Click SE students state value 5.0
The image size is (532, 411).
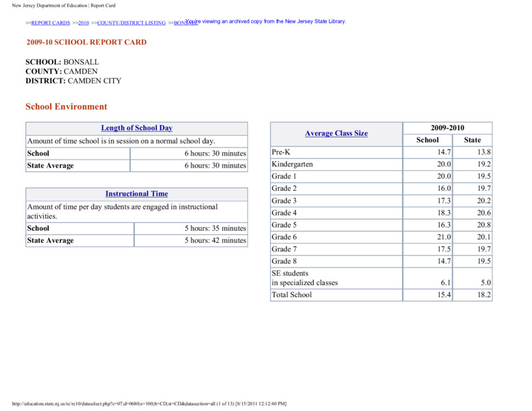coord(486,283)
